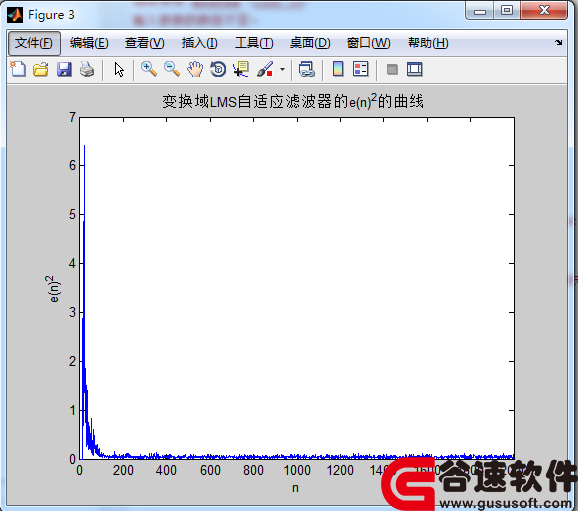Open file using the folder icon

click(41, 69)
